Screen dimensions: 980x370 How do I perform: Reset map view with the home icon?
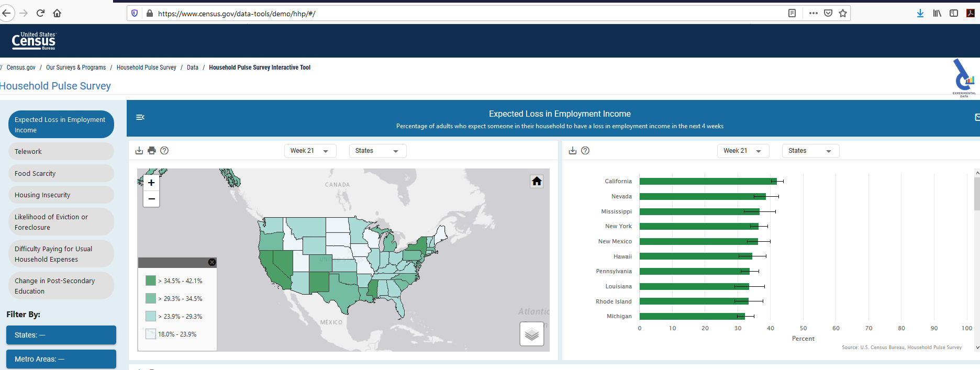tap(537, 181)
